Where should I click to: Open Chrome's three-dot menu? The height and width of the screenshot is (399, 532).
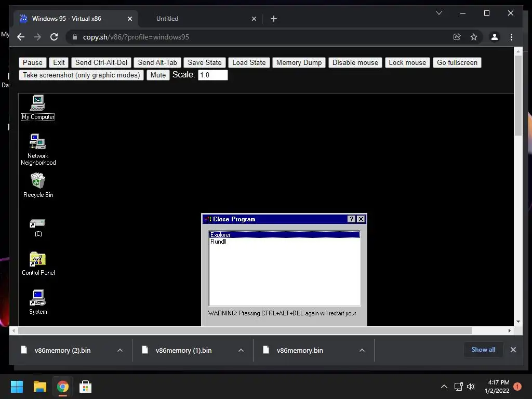coord(511,37)
